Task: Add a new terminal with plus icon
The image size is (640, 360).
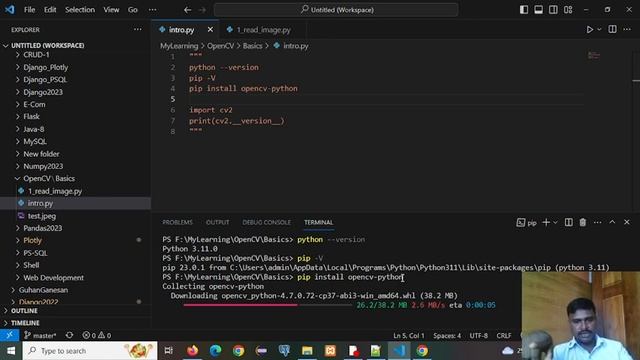Action: (546, 222)
